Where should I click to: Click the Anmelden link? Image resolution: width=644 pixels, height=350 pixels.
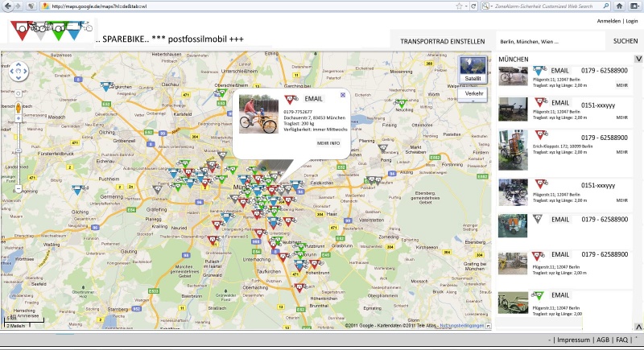click(609, 21)
